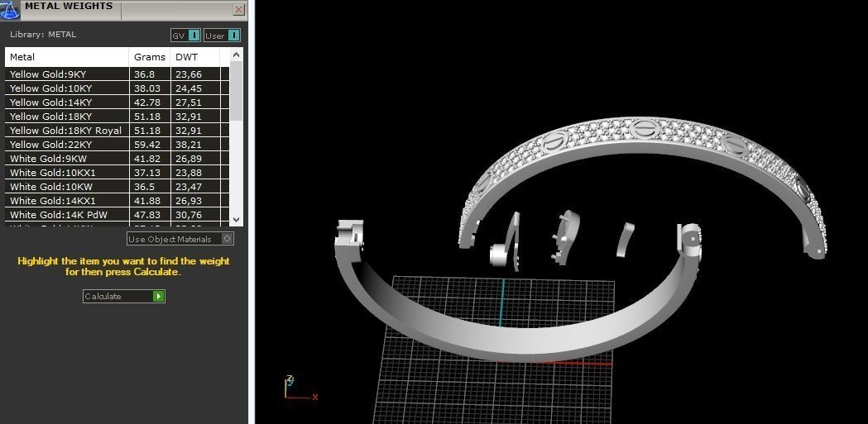The image size is (868, 424).
Task: Click the Grams column header
Action: (150, 57)
